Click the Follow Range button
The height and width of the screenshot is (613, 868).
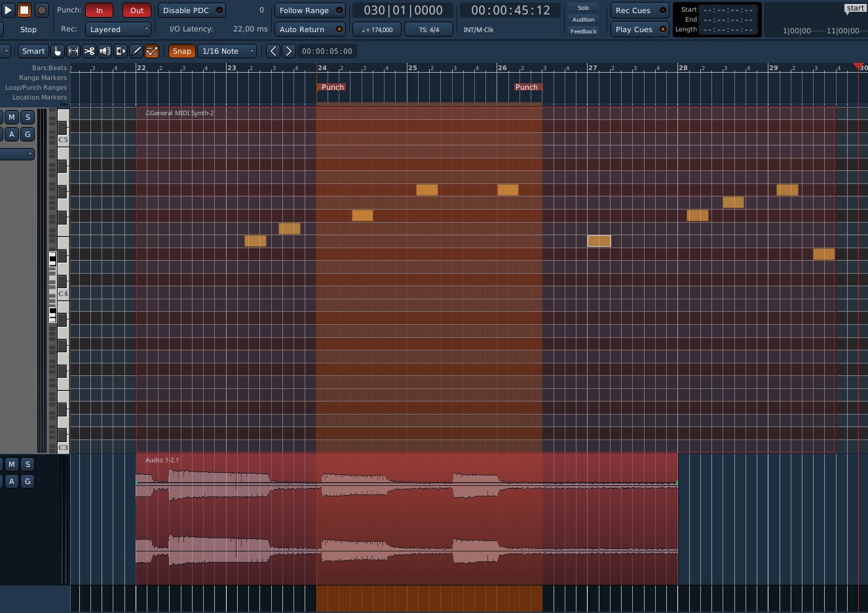pyautogui.click(x=310, y=10)
